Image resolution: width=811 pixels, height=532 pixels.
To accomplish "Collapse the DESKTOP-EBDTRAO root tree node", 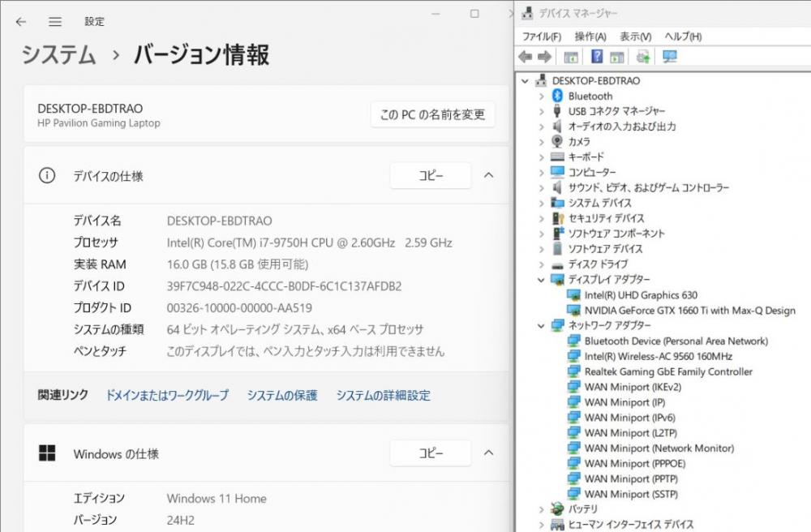I will click(526, 81).
